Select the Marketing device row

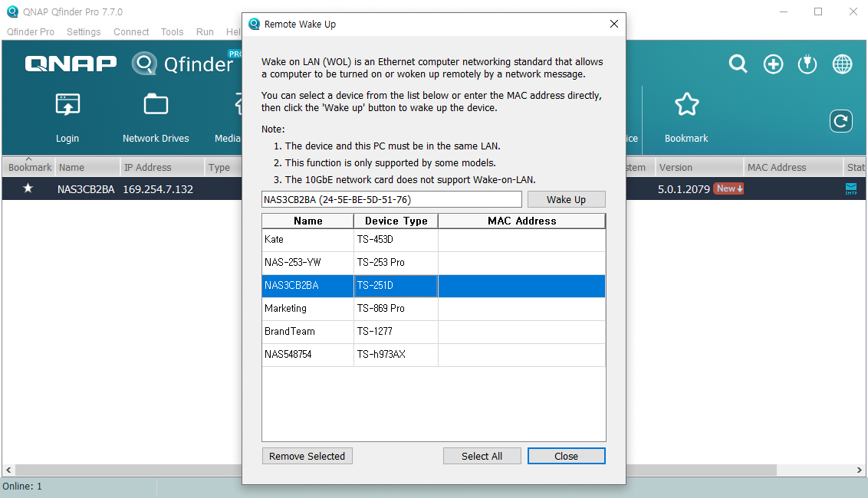[x=433, y=309]
